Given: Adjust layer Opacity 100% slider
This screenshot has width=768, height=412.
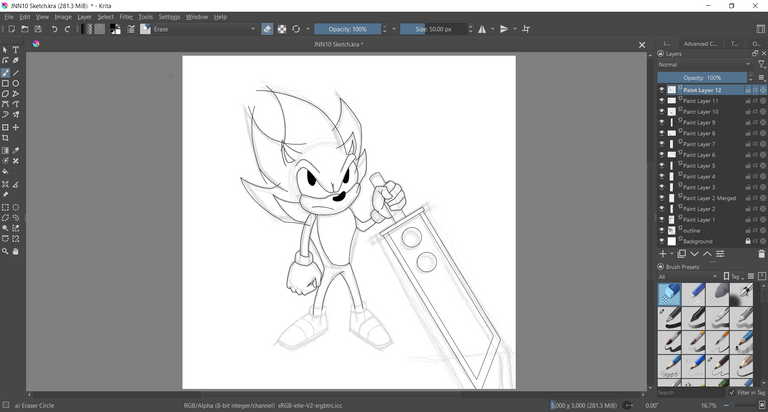Looking at the screenshot, I should click(x=702, y=77).
